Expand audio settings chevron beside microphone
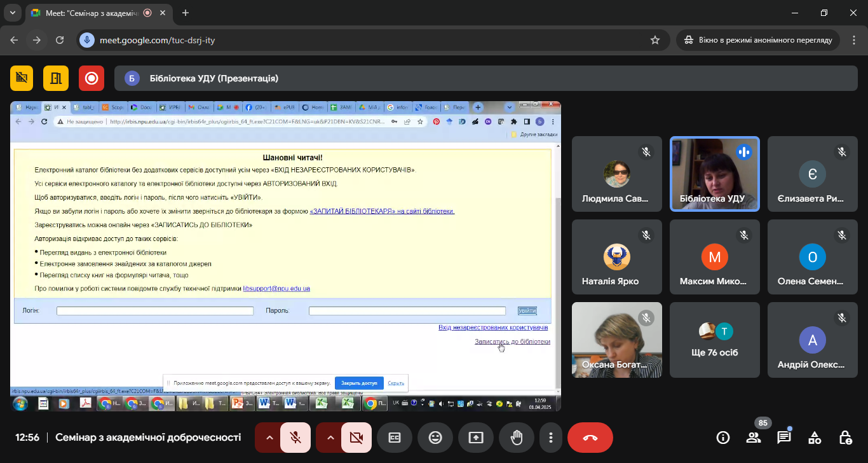The image size is (868, 463). [269, 438]
